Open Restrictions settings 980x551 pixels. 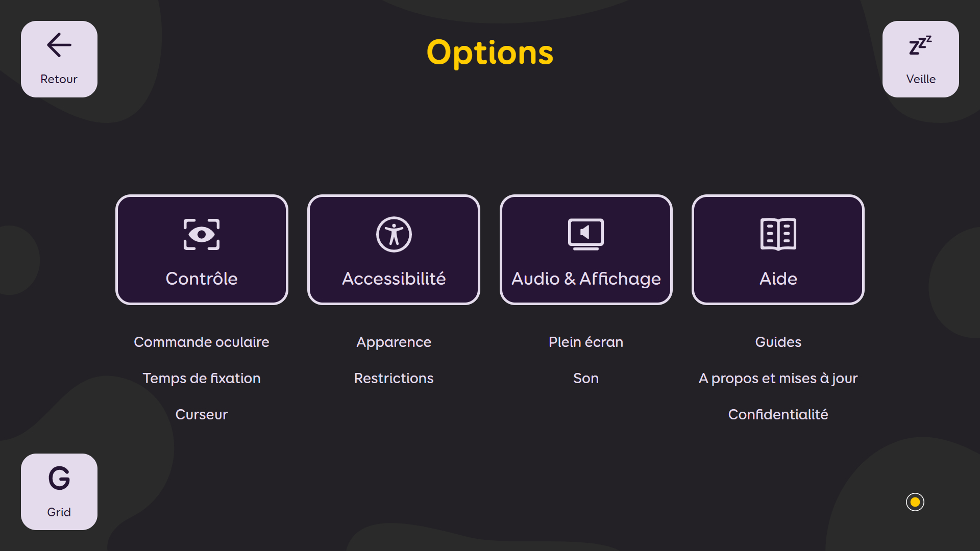pos(394,378)
